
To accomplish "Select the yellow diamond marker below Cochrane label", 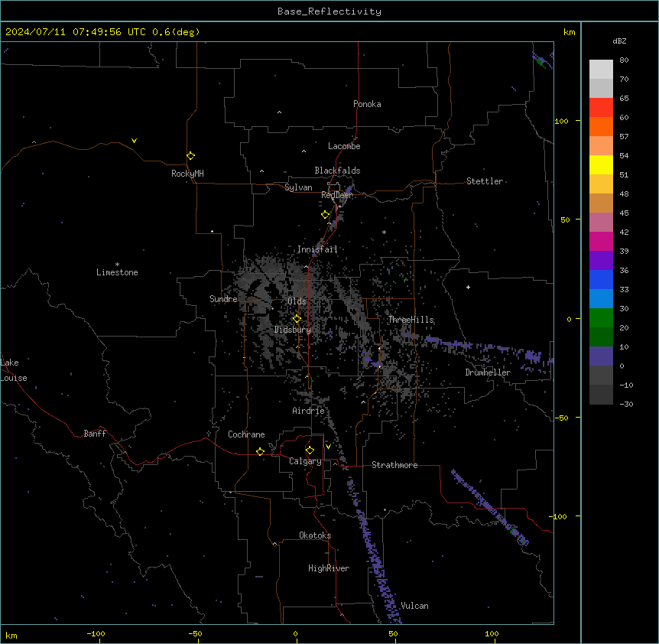I will pos(260,451).
